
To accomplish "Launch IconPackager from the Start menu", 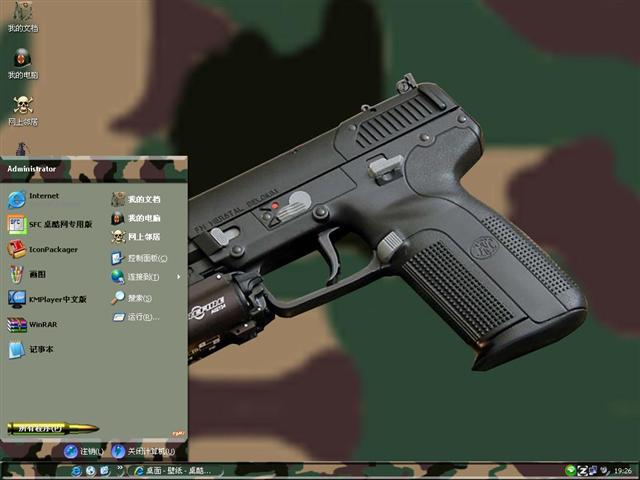I will 42,249.
